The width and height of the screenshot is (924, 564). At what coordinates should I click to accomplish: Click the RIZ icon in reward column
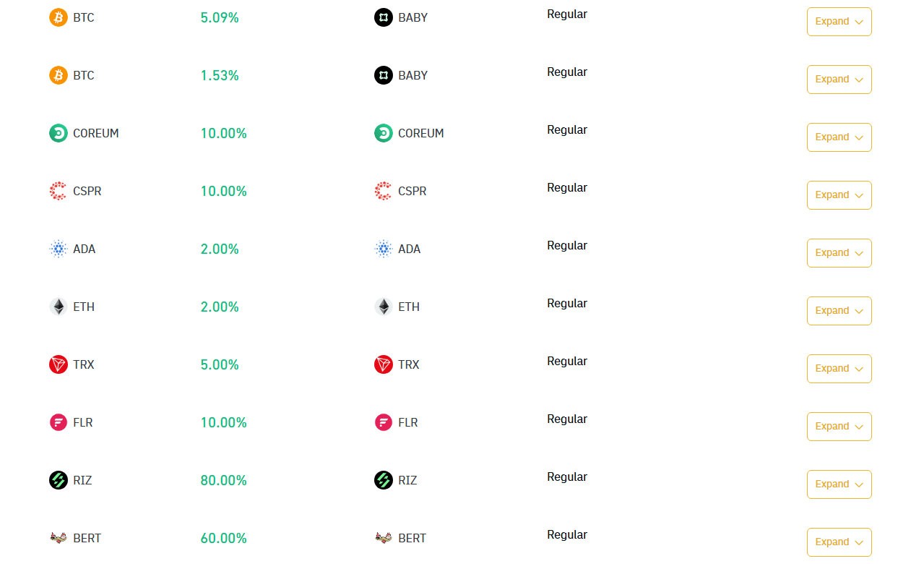tap(384, 480)
